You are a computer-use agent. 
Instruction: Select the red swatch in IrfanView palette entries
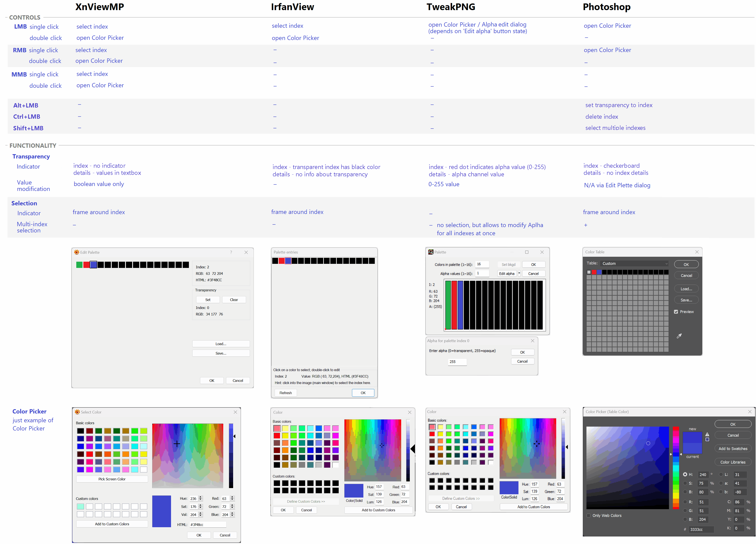tap(282, 261)
